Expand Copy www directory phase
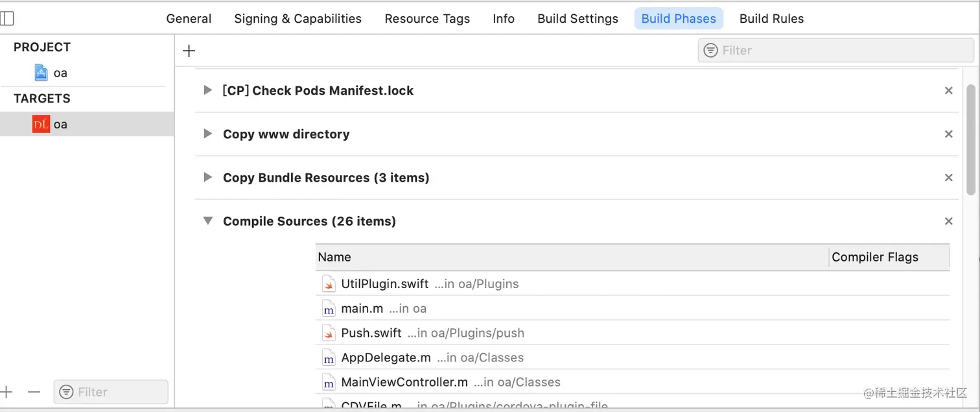This screenshot has height=412, width=980. tap(207, 134)
